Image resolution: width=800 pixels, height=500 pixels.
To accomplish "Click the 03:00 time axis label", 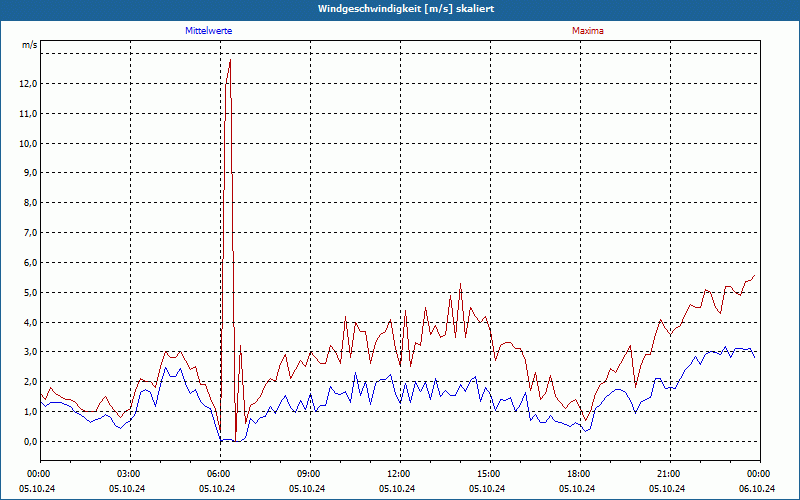I will pyautogui.click(x=130, y=474).
